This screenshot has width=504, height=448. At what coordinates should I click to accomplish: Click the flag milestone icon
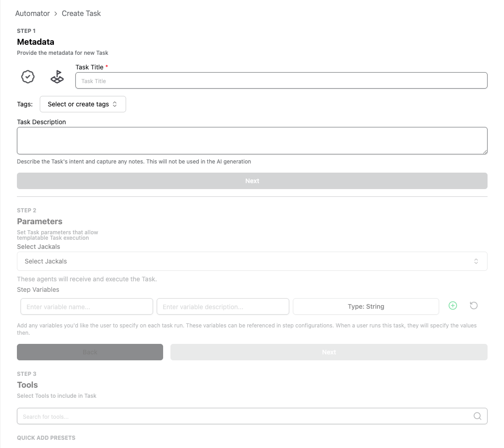coord(57,77)
